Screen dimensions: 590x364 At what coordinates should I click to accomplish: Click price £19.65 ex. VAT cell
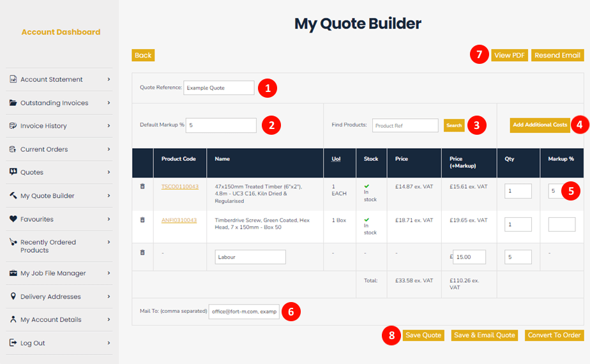[x=469, y=220]
